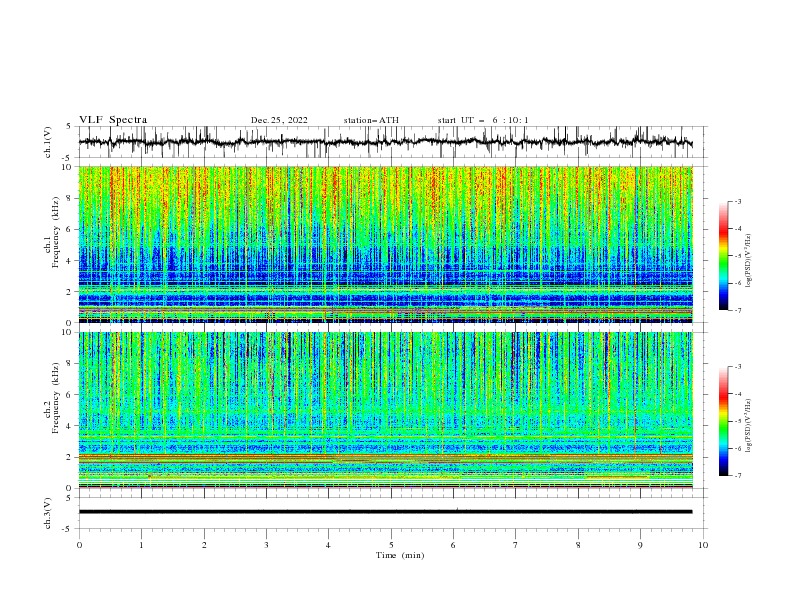792x612 pixels.
Task: Click the time axis tick label '5'
Action: coord(391,545)
